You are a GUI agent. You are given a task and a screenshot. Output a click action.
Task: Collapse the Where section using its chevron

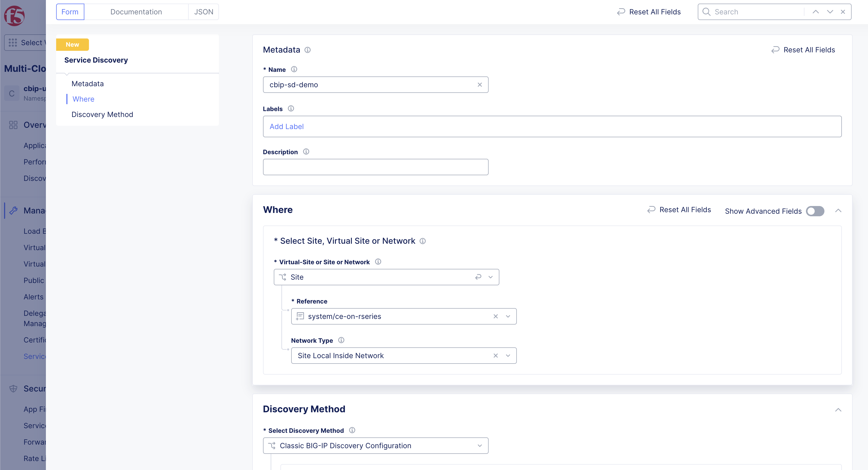click(x=839, y=210)
